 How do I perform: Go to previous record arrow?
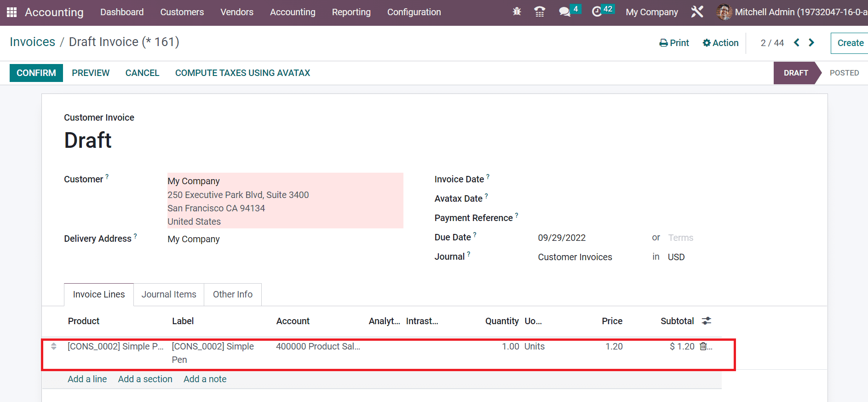point(797,42)
